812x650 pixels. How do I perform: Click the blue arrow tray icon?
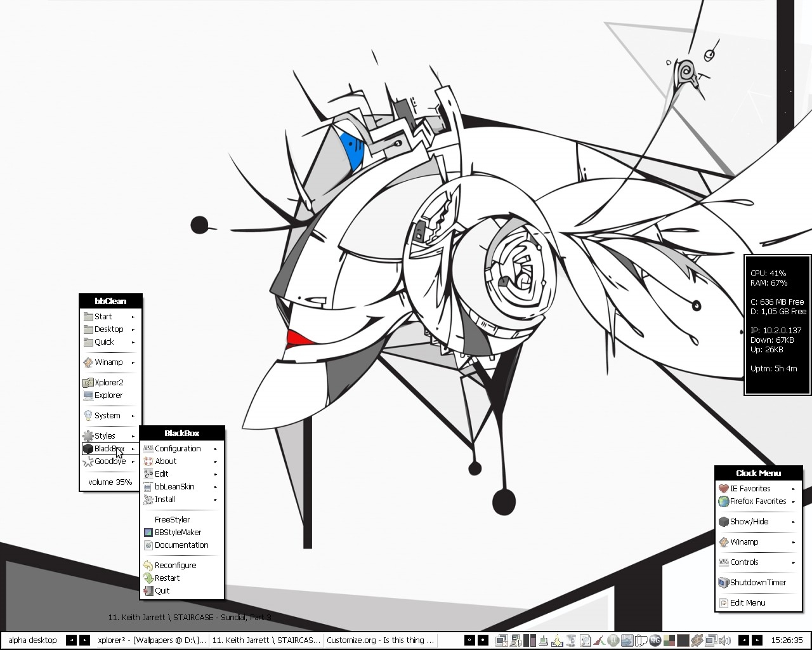coord(627,640)
